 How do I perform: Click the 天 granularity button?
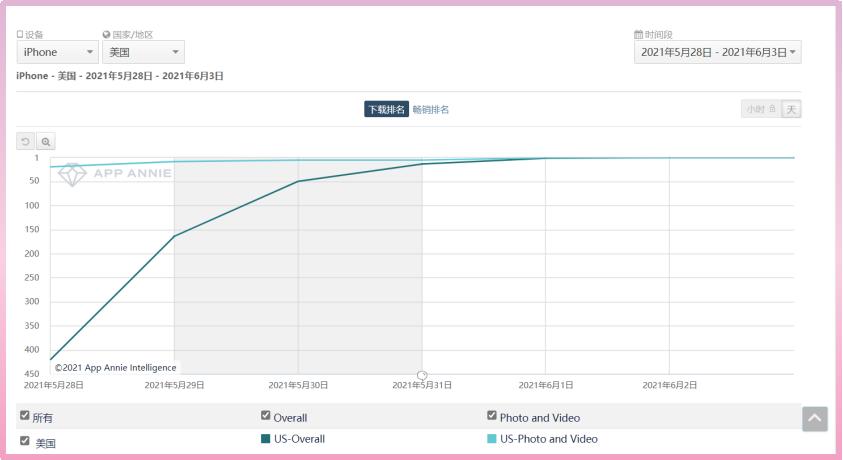(791, 110)
